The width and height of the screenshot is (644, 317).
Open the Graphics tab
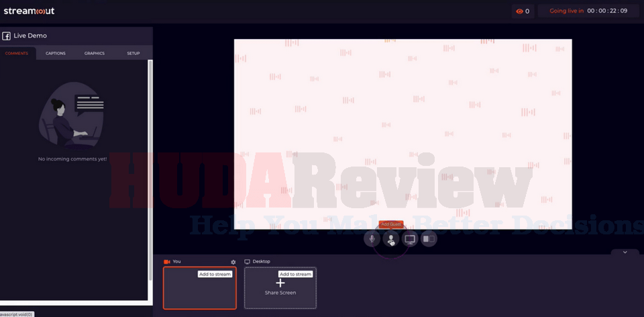tap(95, 54)
